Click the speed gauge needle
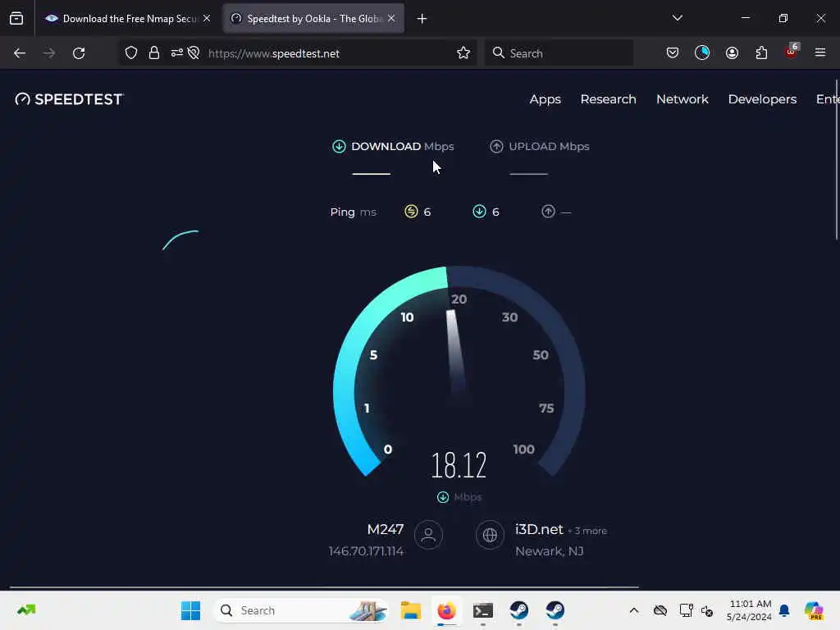840x630 pixels. click(x=455, y=354)
